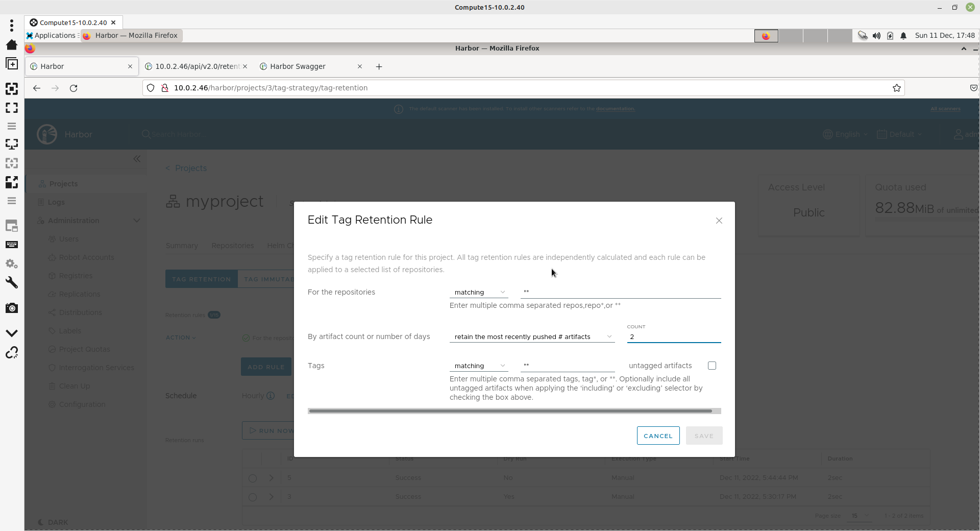Bookmark this page with the star icon
The width and height of the screenshot is (980, 531).
896,88
